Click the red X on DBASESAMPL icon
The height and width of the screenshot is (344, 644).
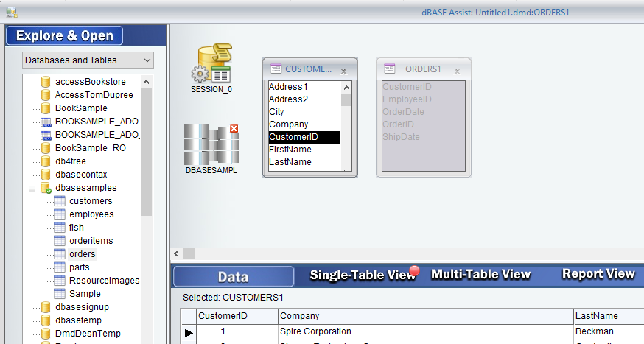(x=234, y=129)
